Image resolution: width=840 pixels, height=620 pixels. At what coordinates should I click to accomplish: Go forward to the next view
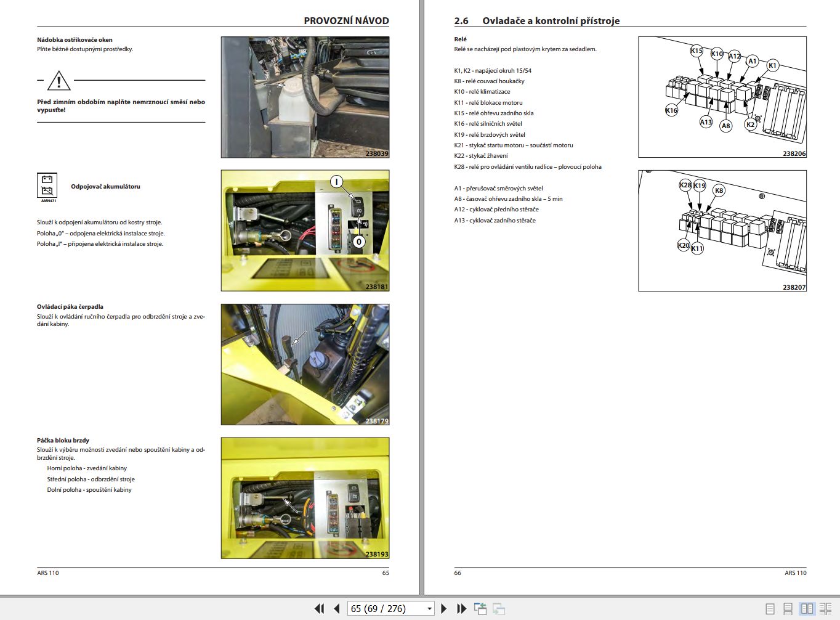[x=499, y=608]
